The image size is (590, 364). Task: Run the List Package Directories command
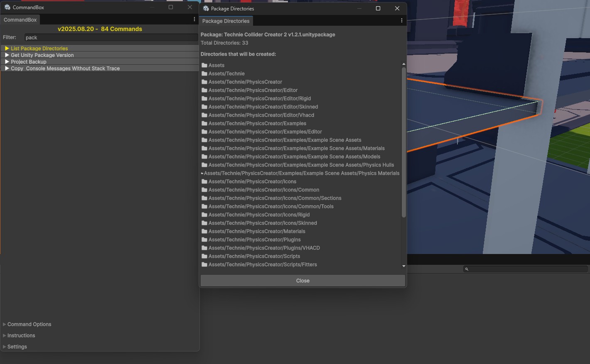coord(100,49)
